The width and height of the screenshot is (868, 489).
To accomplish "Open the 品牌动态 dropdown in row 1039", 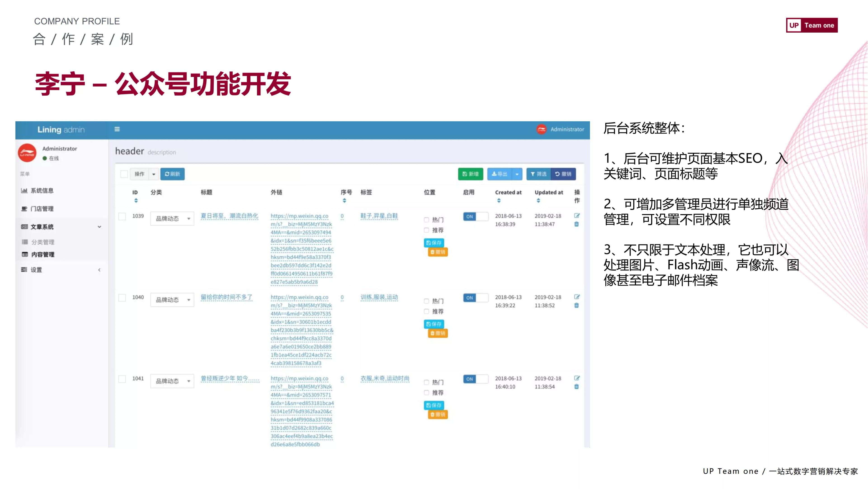I will [172, 219].
